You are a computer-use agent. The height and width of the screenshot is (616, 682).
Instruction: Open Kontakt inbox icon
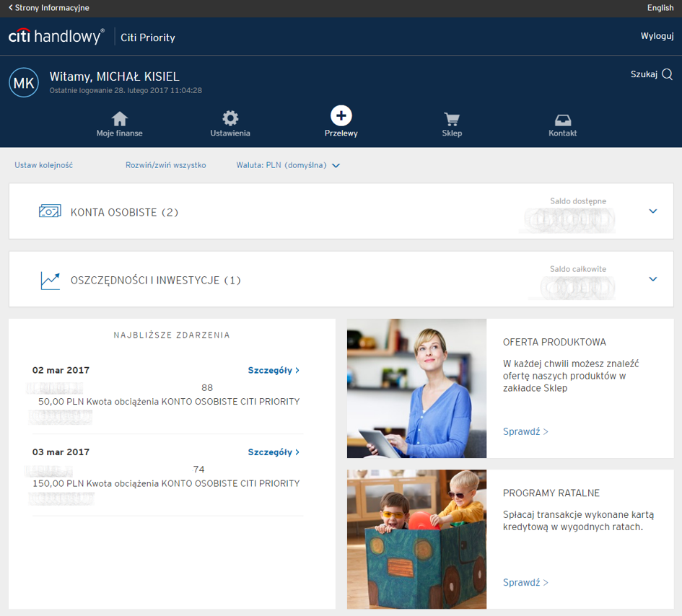tap(562, 120)
